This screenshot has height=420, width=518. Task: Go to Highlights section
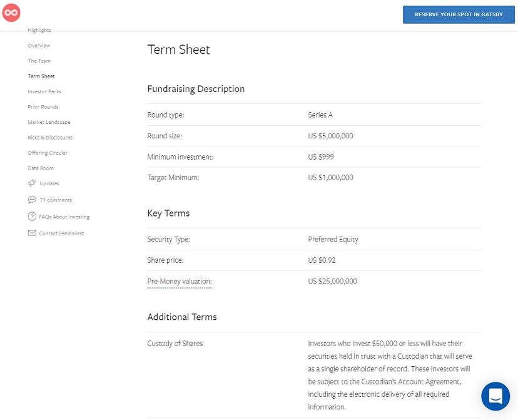pos(39,31)
